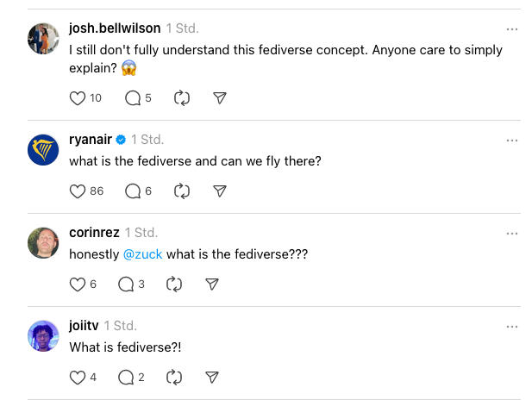Click corinrez's profile avatar
Viewport: 532px width, 400px height.
coord(43,242)
